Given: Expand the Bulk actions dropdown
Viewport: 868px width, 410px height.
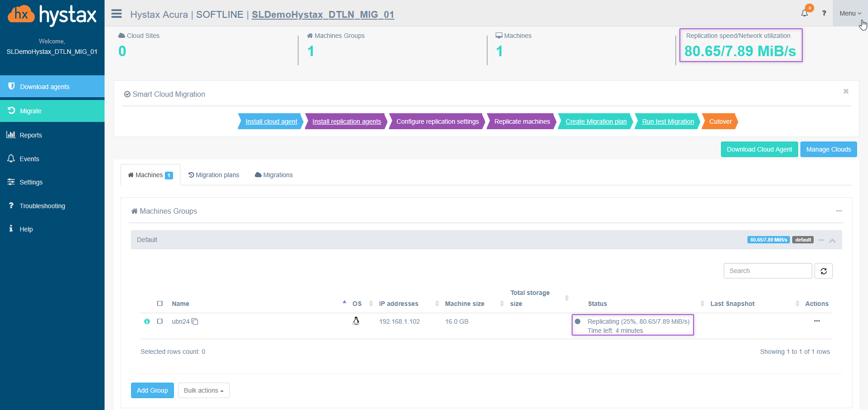Looking at the screenshot, I should [204, 390].
